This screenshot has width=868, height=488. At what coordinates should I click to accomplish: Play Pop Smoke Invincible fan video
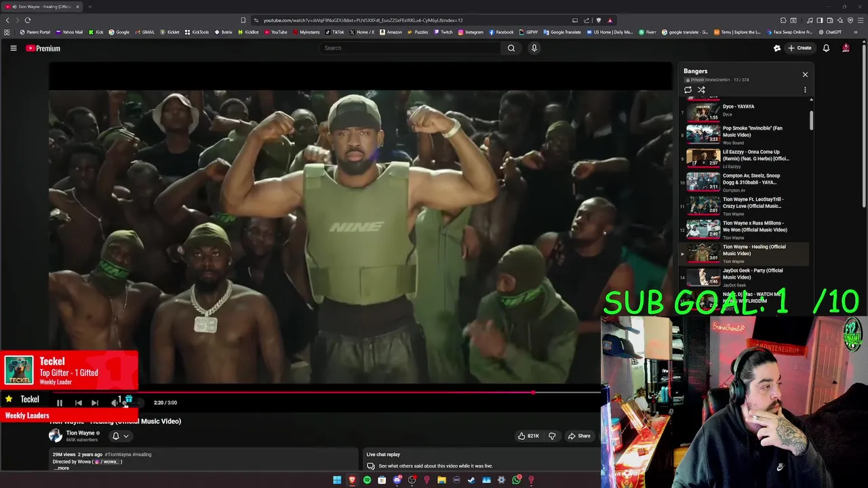(x=745, y=134)
